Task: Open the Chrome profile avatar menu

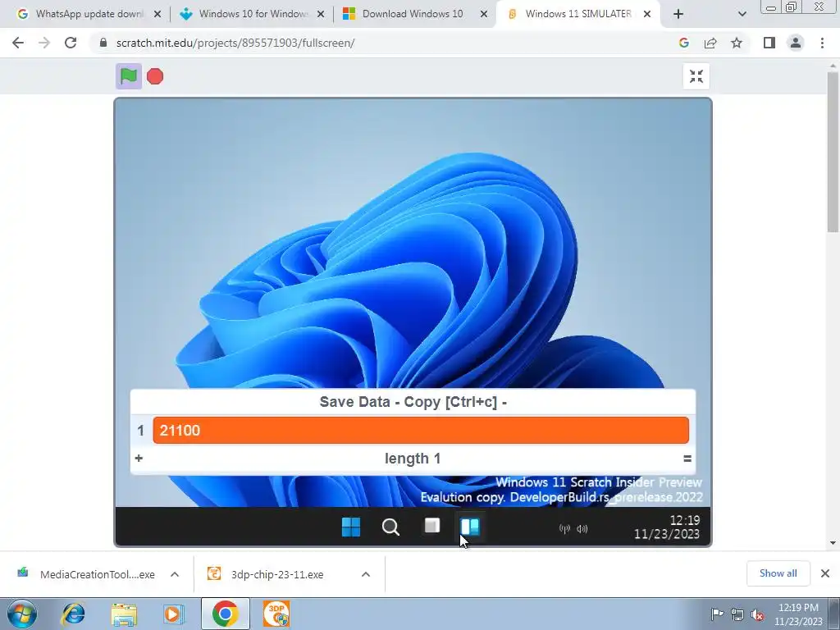Action: pyautogui.click(x=796, y=43)
